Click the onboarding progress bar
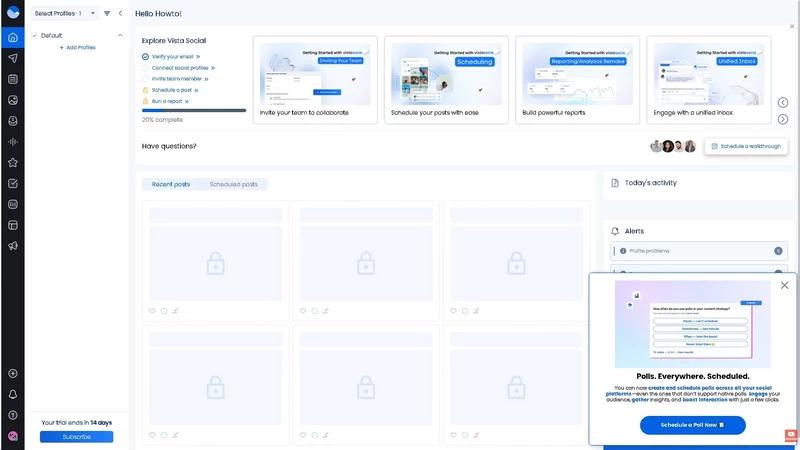Viewport: 800px width, 450px height. tap(194, 110)
